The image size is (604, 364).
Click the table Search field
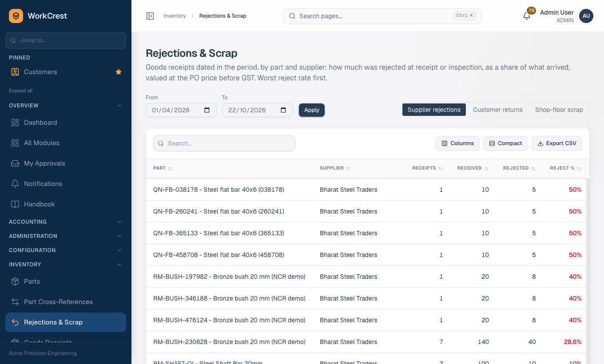pos(224,143)
